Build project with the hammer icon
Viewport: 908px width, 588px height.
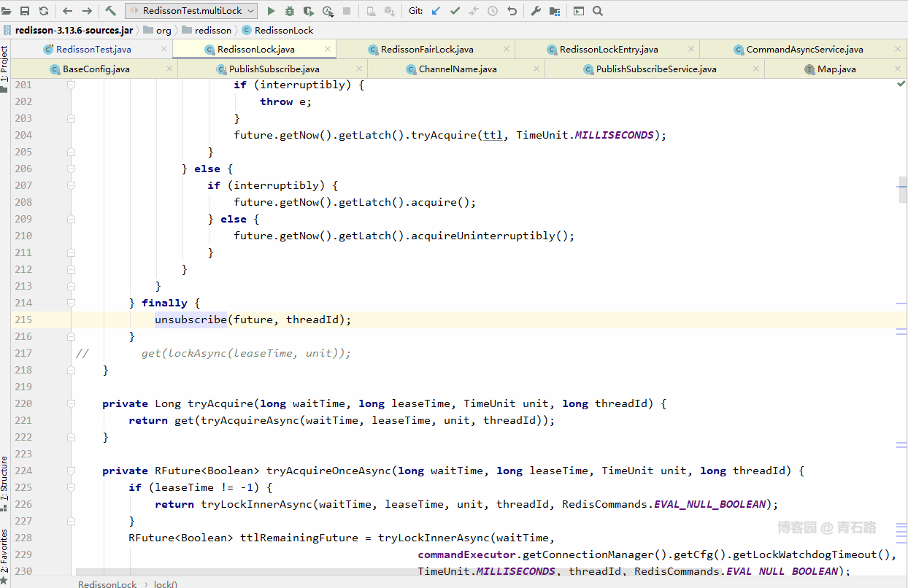pos(110,11)
